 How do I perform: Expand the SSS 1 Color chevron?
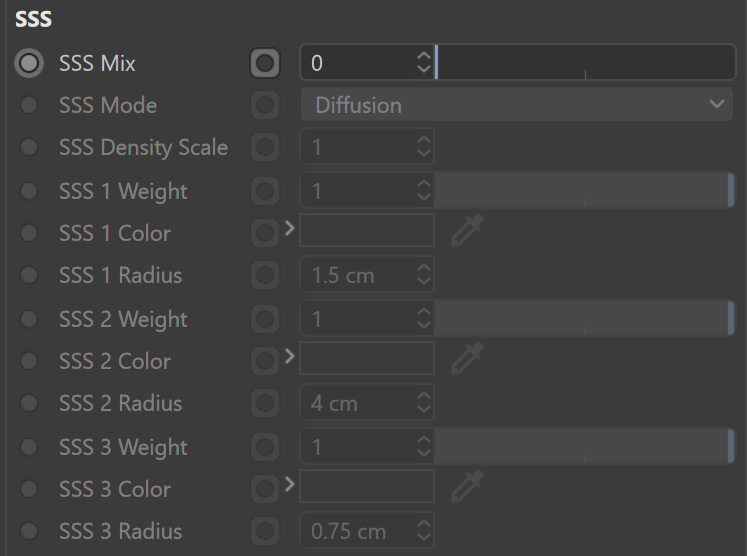290,229
